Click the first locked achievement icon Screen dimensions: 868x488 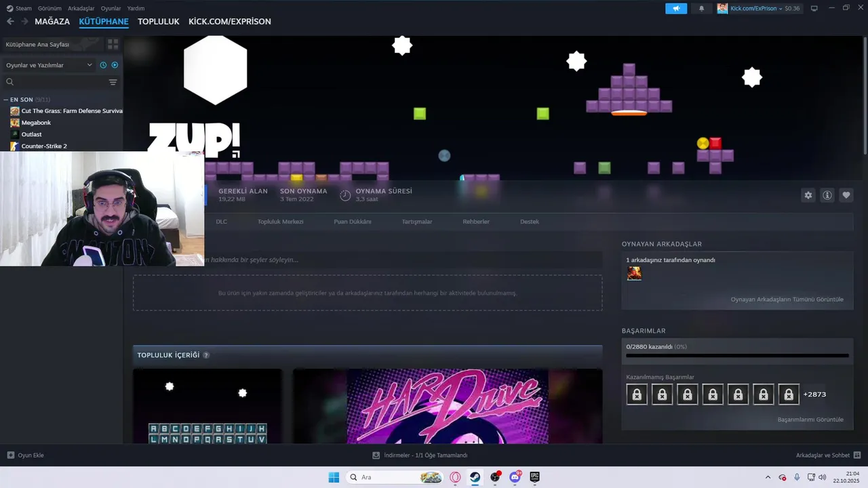point(637,394)
